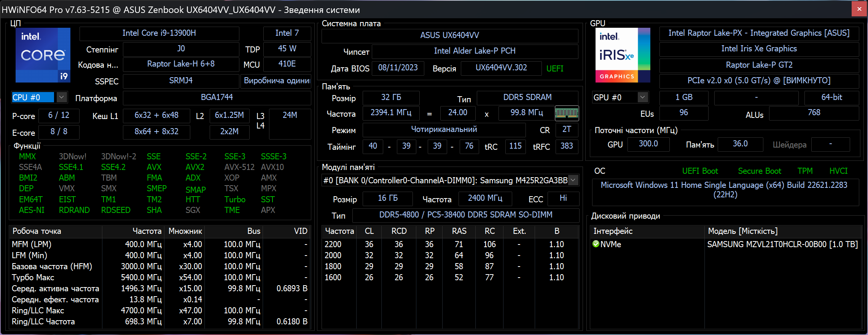Viewport: 868px width, 335px height.
Task: Select the SAMSUNG MZVL21T0HCLR drive entry
Action: pos(782,245)
